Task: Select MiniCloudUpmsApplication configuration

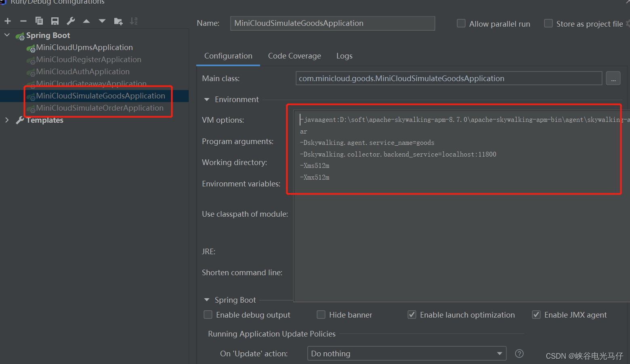Action: [84, 48]
